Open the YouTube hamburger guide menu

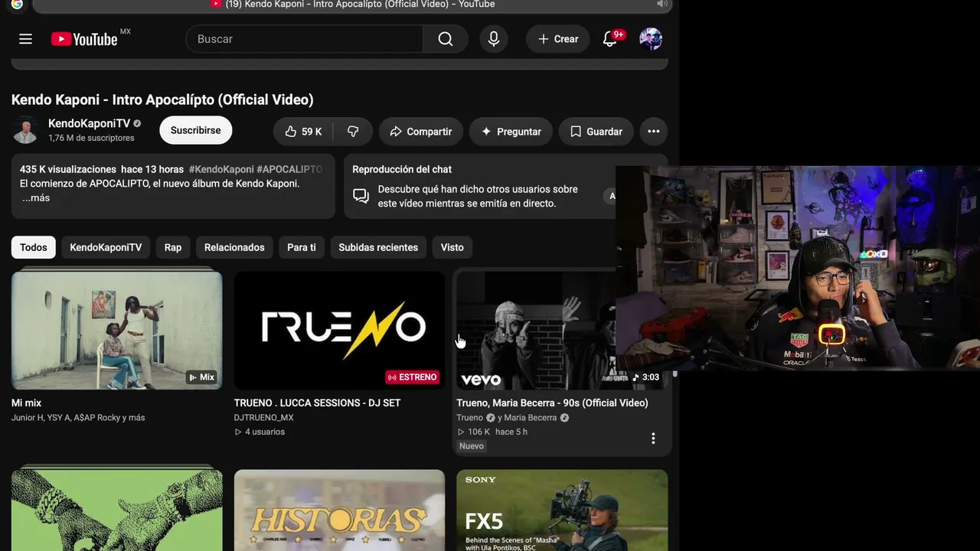pyautogui.click(x=25, y=39)
